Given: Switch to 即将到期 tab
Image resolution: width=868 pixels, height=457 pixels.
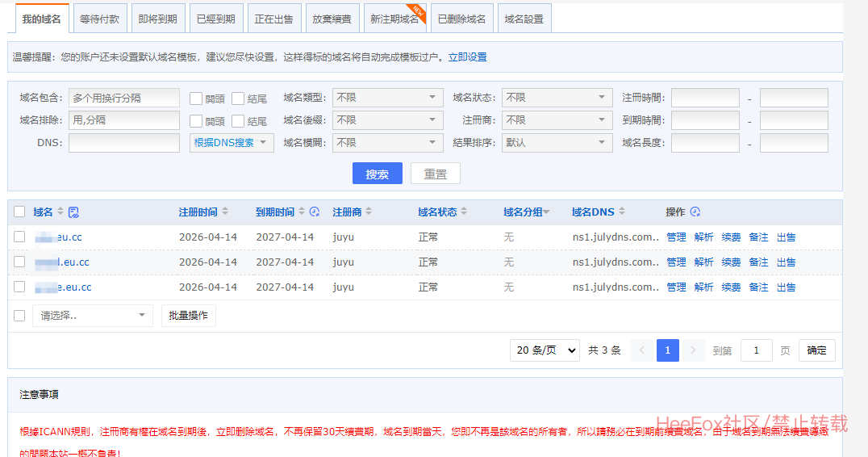Looking at the screenshot, I should 158,19.
